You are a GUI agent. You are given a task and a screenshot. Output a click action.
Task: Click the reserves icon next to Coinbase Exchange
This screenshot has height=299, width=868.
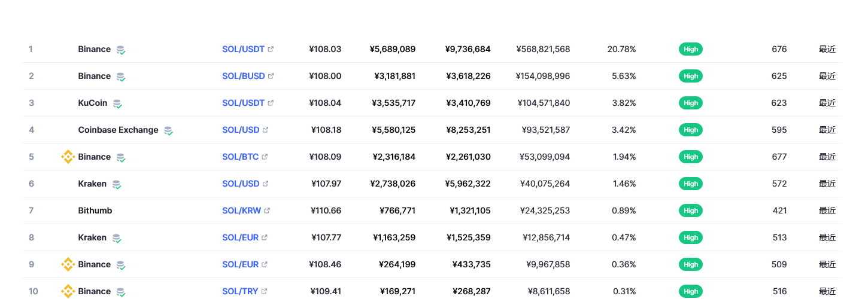(169, 130)
